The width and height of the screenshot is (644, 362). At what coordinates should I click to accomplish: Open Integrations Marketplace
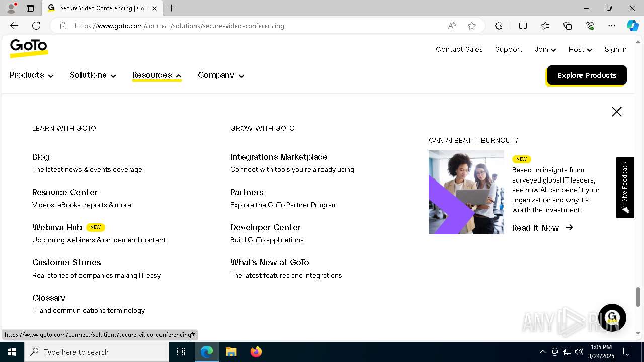279,157
